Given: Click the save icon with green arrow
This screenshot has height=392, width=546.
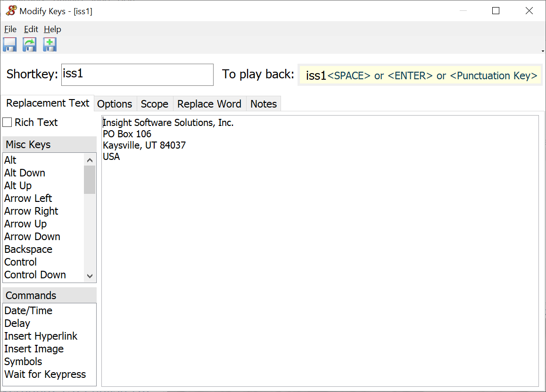Looking at the screenshot, I should point(30,45).
